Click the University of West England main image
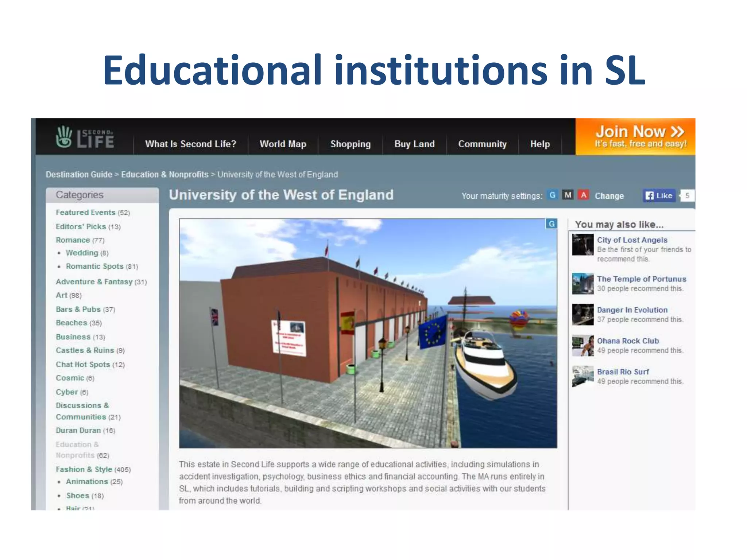The width and height of the screenshot is (747, 560). click(x=368, y=333)
